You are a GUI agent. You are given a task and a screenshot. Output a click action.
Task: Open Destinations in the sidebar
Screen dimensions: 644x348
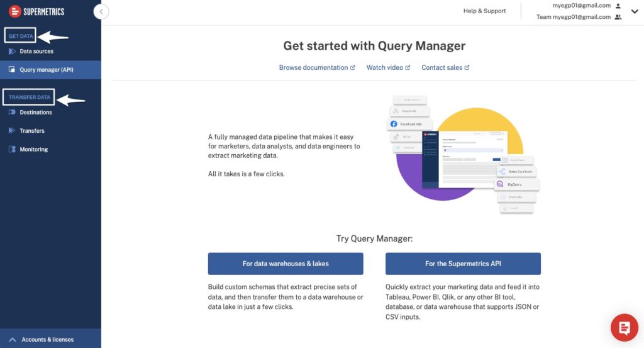tap(36, 112)
